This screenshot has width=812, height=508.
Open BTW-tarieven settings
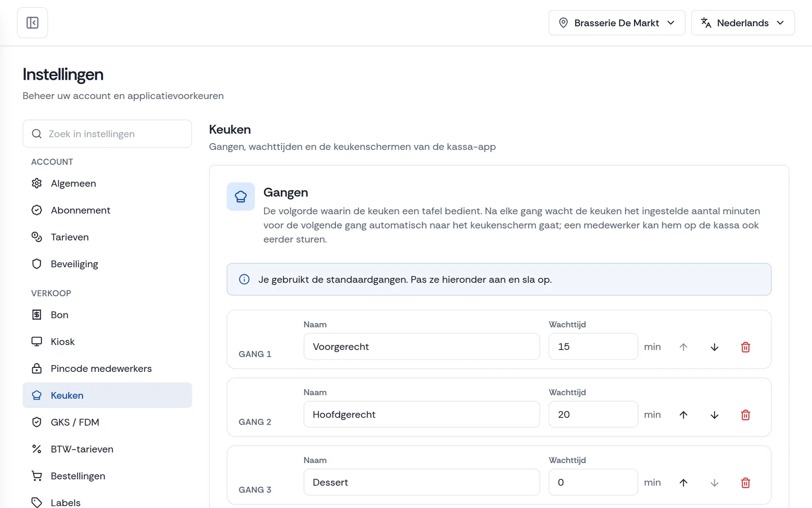pos(107,449)
